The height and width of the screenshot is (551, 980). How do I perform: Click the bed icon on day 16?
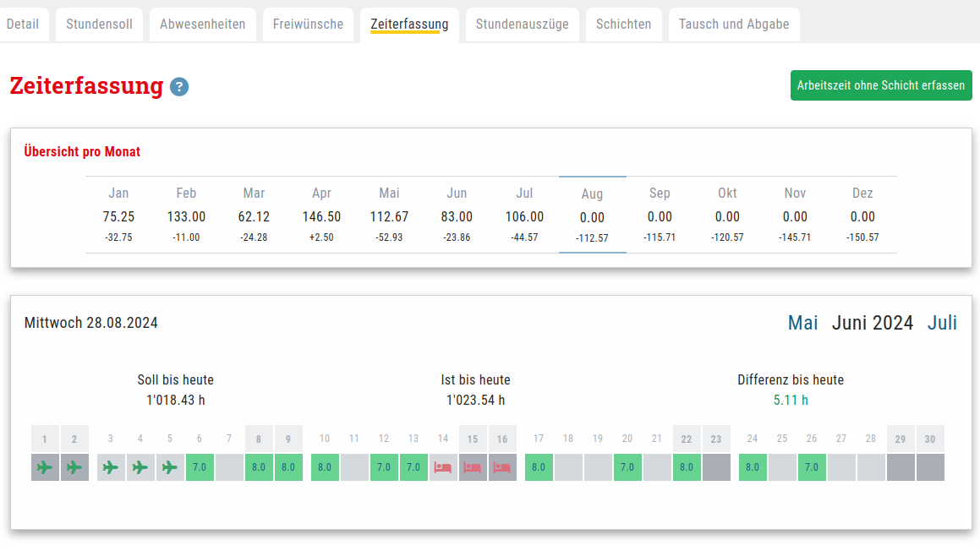tap(502, 467)
